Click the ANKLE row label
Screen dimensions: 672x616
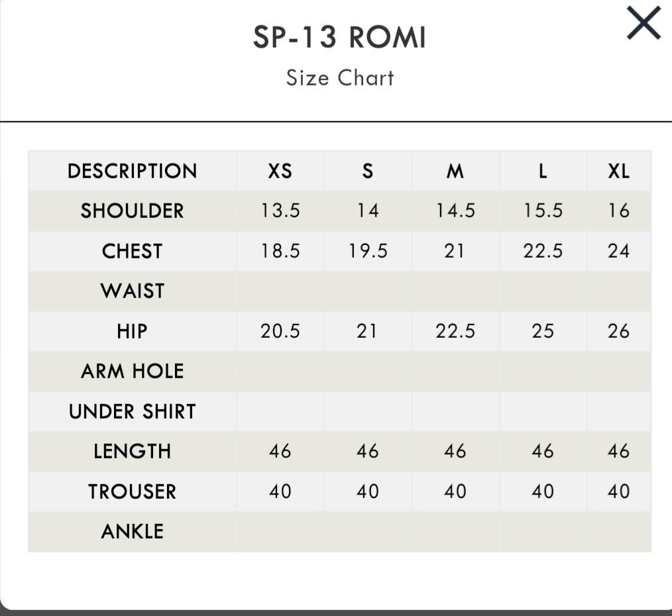133,532
